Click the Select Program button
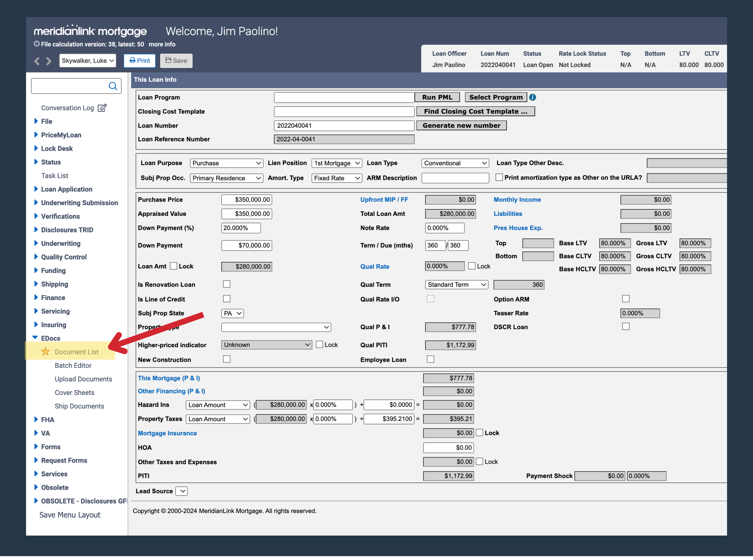 pos(496,97)
